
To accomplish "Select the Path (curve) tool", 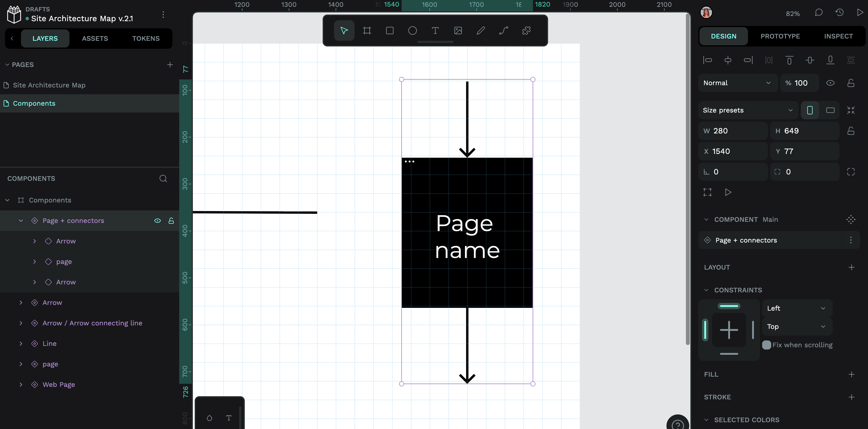I will (503, 31).
